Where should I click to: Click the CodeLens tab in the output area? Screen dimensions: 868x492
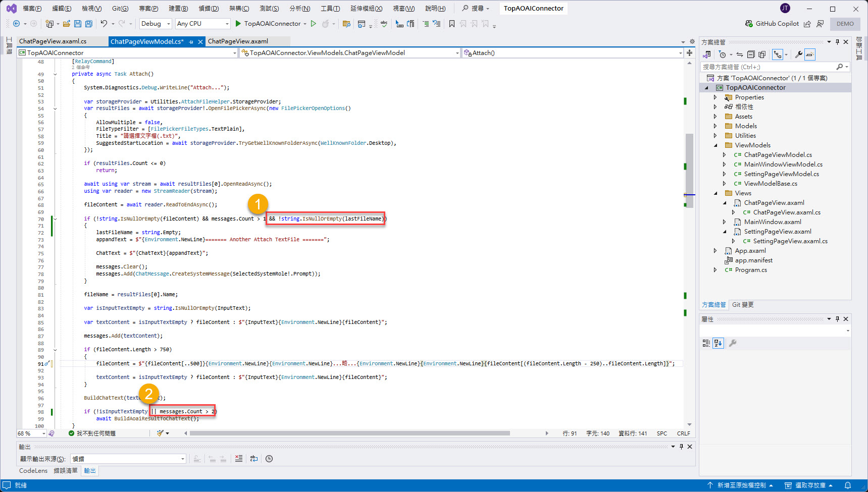pos(33,471)
